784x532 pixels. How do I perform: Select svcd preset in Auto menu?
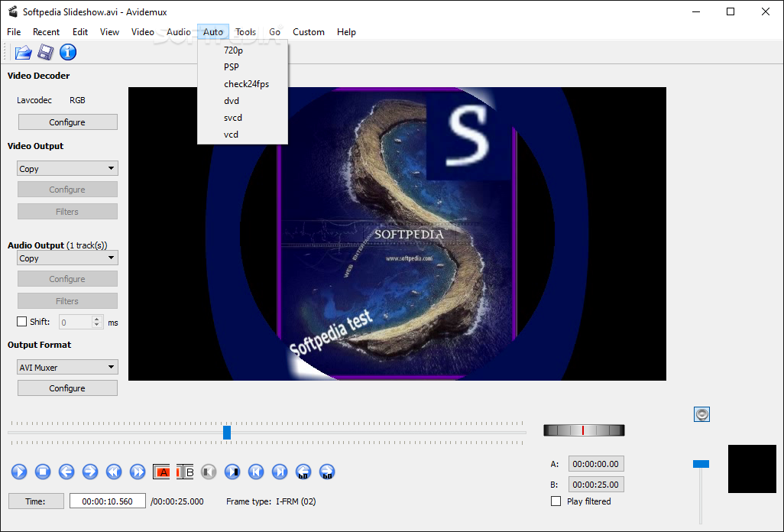pos(242,118)
